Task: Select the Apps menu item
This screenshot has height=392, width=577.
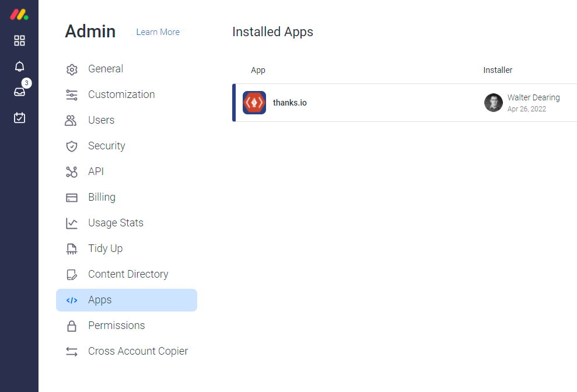Action: (127, 300)
